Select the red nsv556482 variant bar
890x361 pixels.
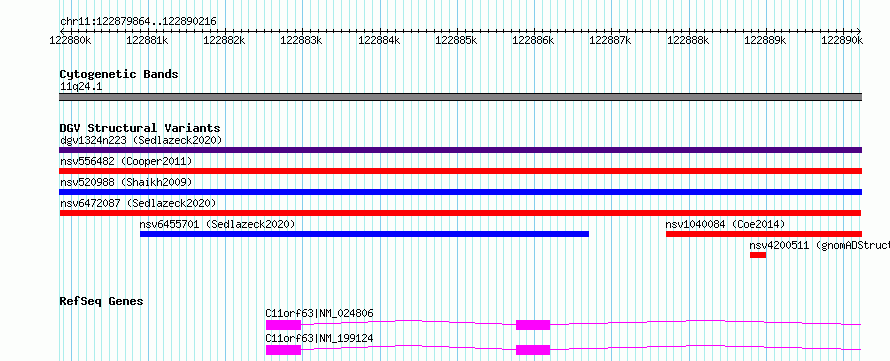(x=460, y=171)
